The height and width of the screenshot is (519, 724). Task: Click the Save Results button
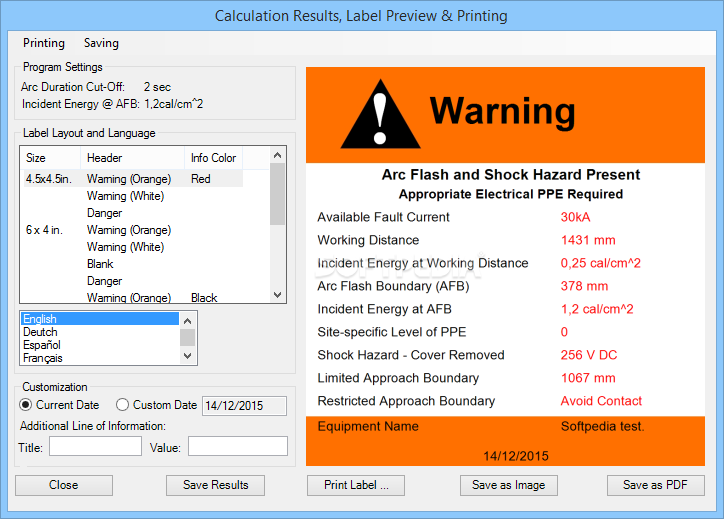pos(216,485)
